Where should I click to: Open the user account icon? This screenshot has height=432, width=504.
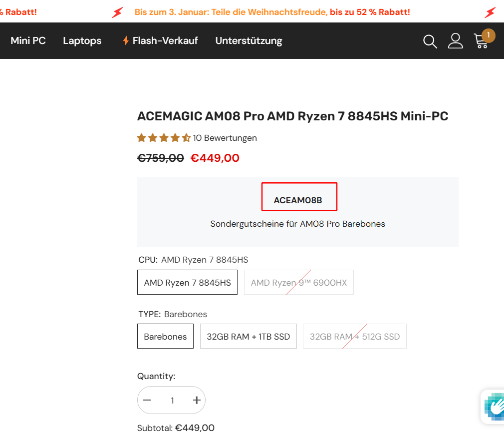click(x=455, y=41)
